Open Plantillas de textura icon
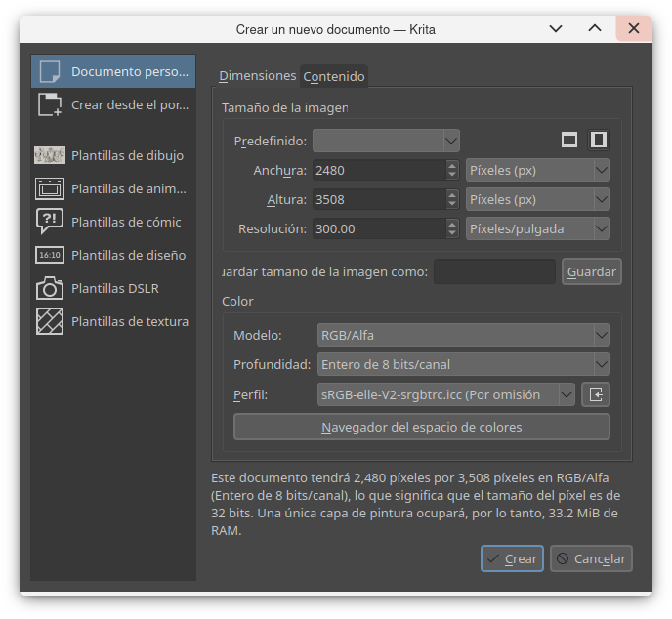 50,321
